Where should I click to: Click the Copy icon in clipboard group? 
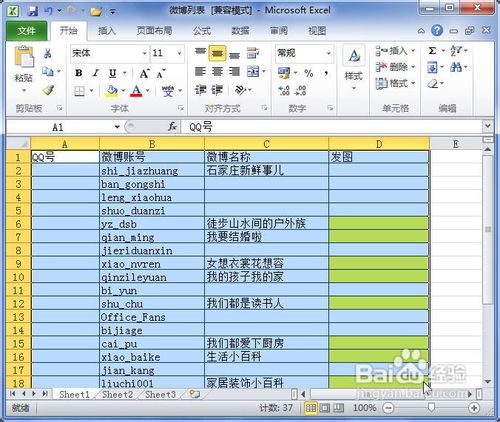48,71
